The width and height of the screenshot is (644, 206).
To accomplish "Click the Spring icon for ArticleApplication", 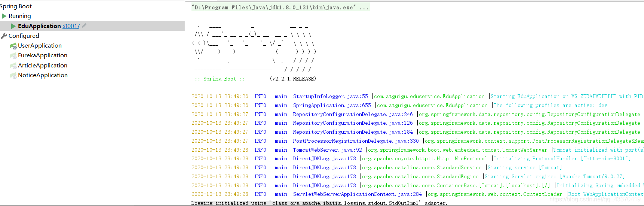I will (x=13, y=66).
